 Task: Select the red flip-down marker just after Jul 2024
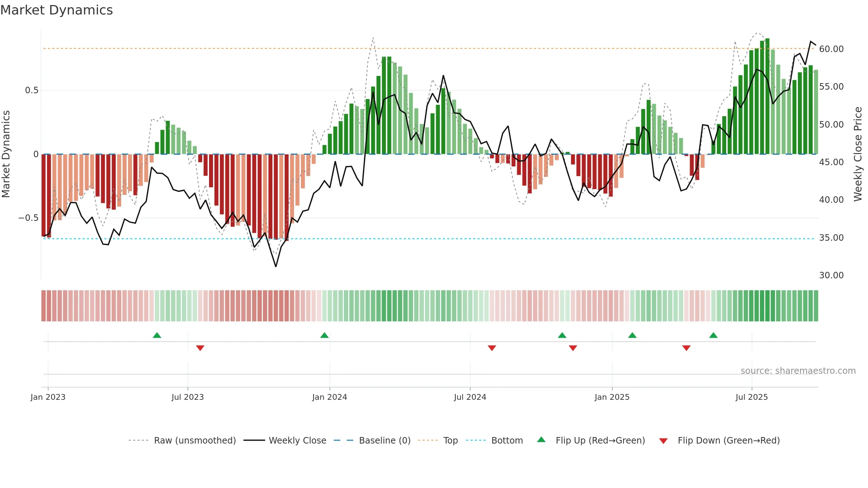[492, 348]
